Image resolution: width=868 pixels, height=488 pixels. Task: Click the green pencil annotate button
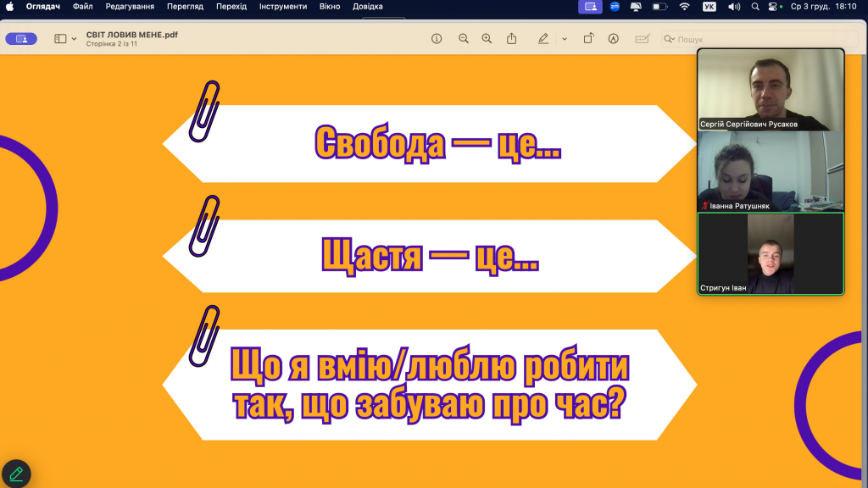(16, 474)
